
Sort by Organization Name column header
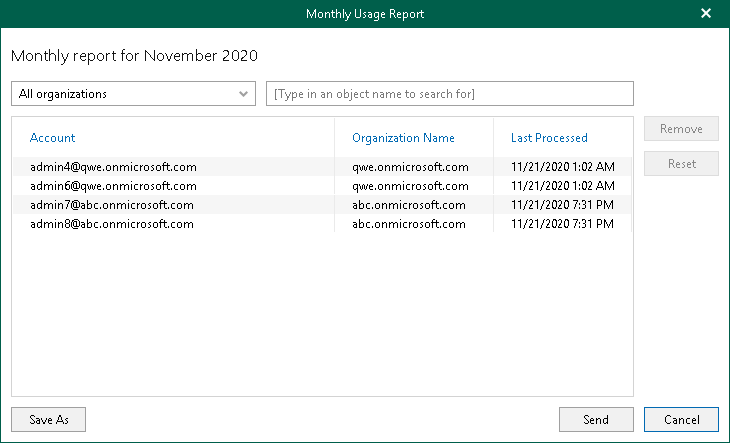403,138
